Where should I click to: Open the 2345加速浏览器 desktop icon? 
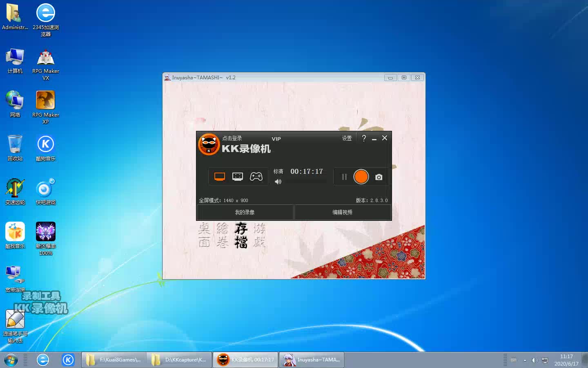pyautogui.click(x=46, y=20)
